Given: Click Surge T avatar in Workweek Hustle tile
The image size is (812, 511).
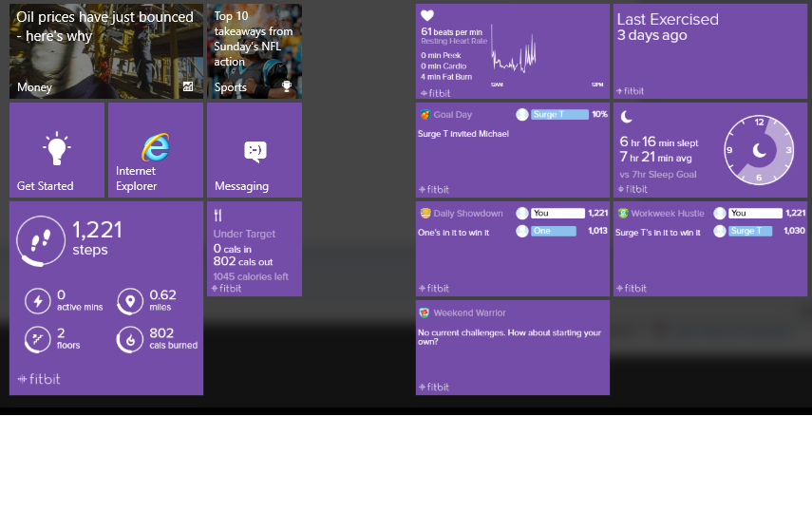Looking at the screenshot, I should 720,231.
